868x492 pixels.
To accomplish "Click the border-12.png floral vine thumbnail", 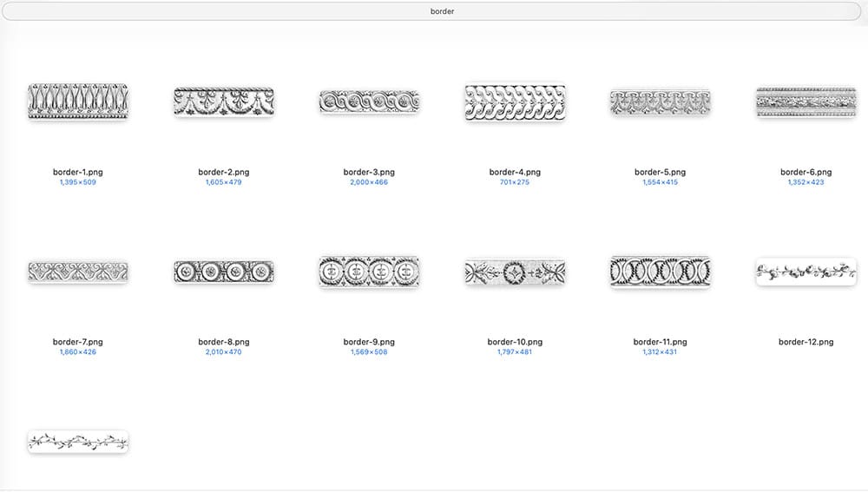I will coord(806,272).
